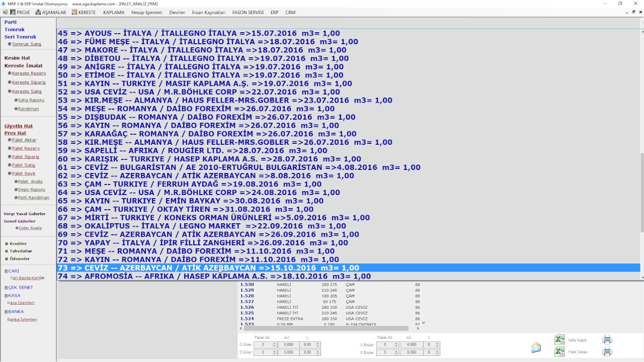Open the Tomruk Satış link

(27, 44)
